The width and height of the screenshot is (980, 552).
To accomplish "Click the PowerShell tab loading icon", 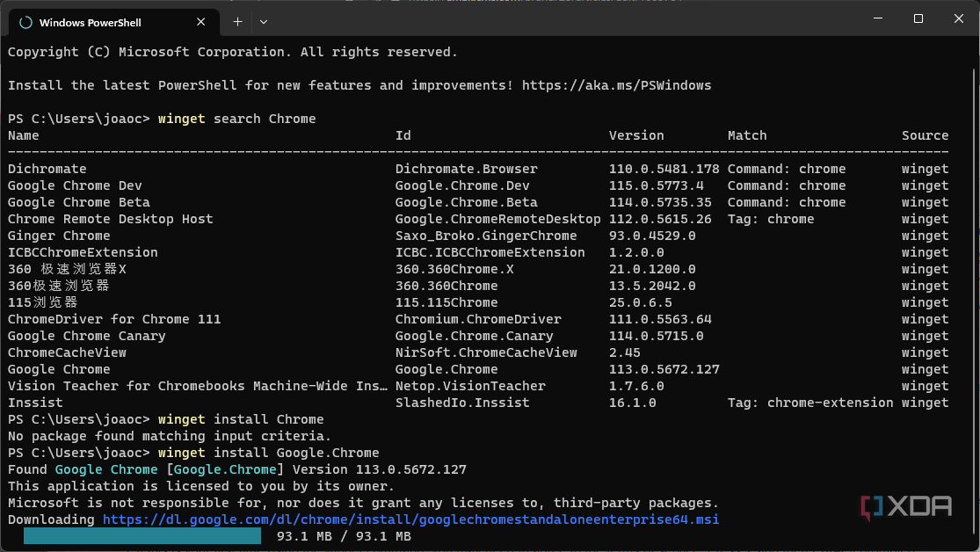I will coord(25,23).
